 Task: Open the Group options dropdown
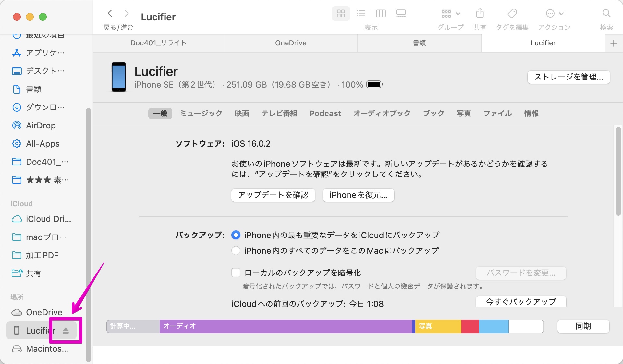(451, 13)
